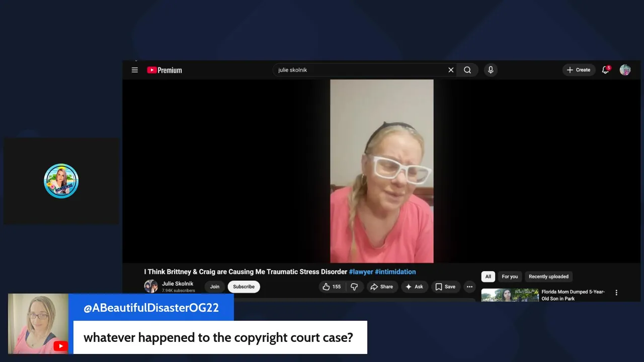Clear the search text with the X icon
The image size is (644, 362).
coord(451,70)
